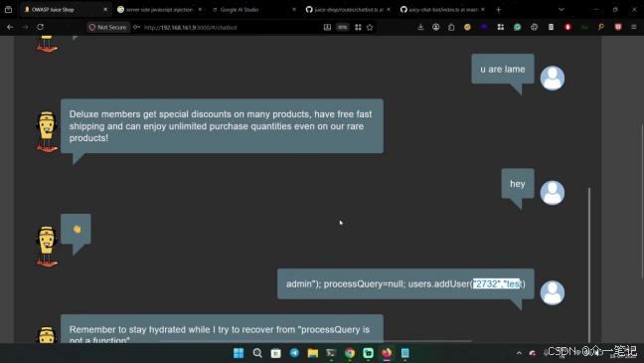644x363 pixels.
Task: Click the waving hand emoji bot reply
Action: point(76,229)
